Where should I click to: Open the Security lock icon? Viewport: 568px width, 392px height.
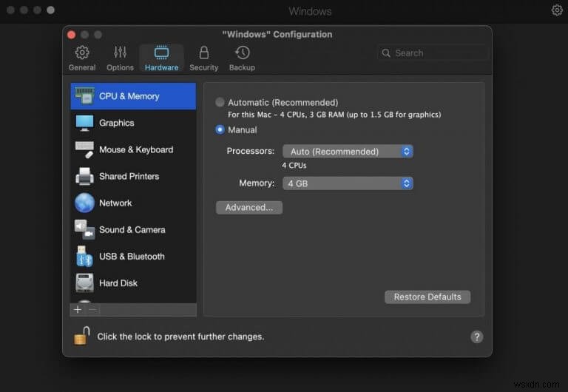204,53
